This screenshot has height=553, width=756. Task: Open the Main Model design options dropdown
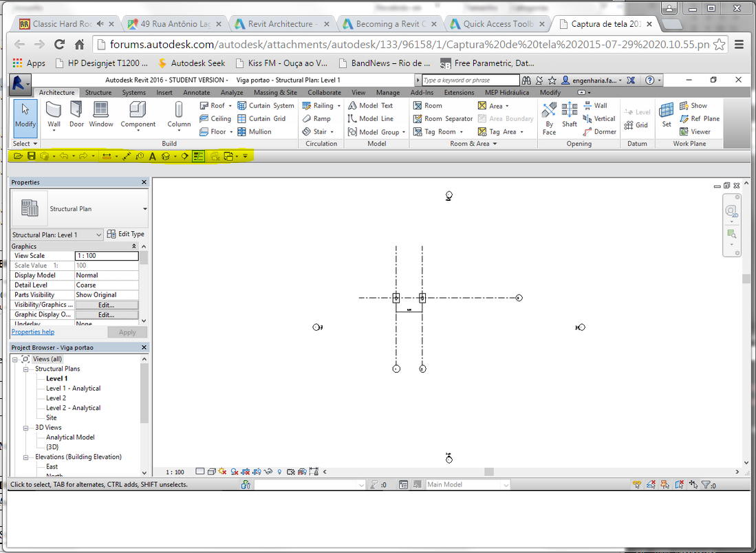click(x=506, y=484)
